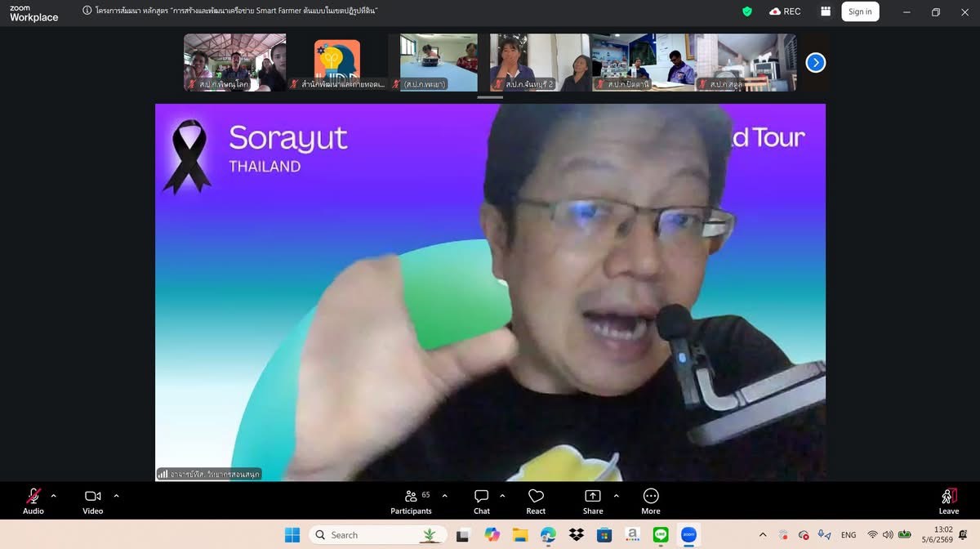Expand the caret beside Participants

(x=444, y=496)
